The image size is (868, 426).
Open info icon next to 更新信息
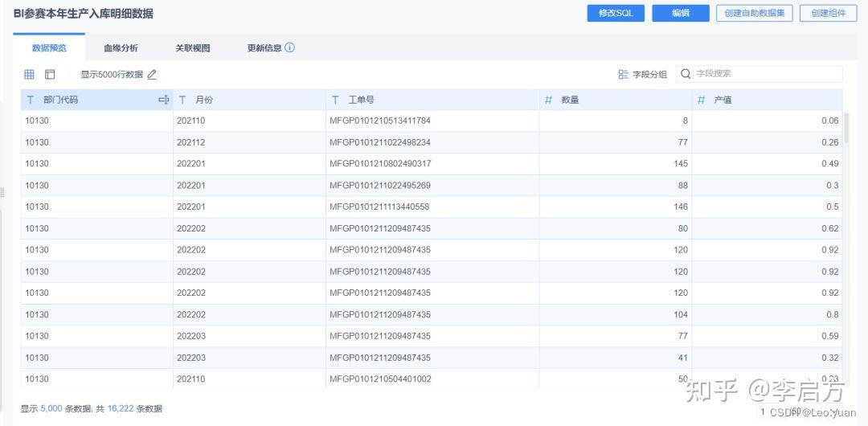click(x=290, y=47)
